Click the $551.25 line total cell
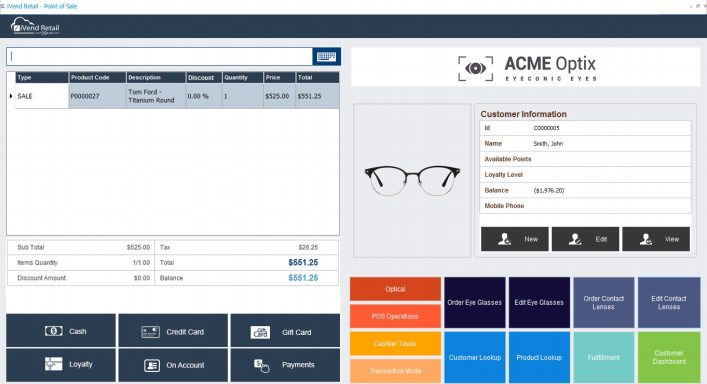Viewport: 707px width, 384px height. click(317, 96)
